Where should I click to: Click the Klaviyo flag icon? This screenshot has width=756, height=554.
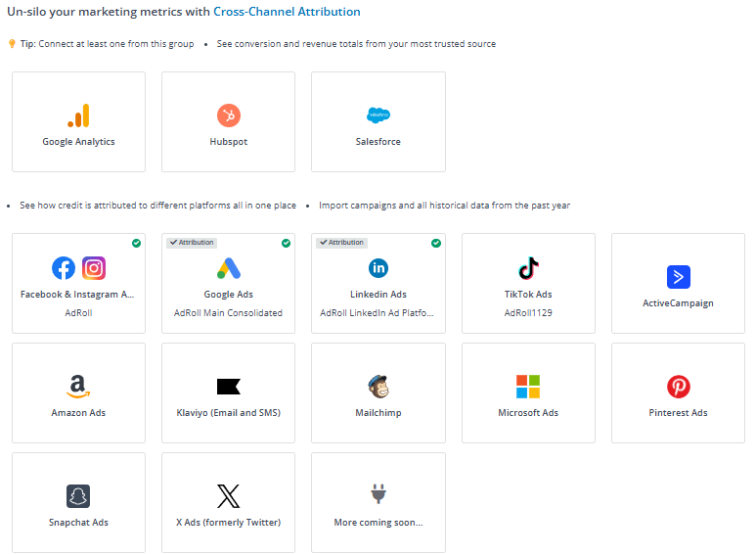[x=228, y=387]
